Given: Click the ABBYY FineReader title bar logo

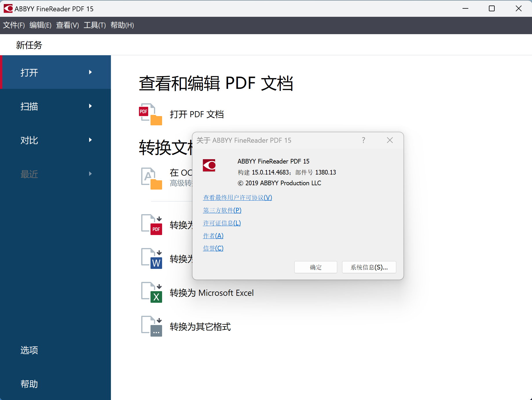Looking at the screenshot, I should click(8, 8).
